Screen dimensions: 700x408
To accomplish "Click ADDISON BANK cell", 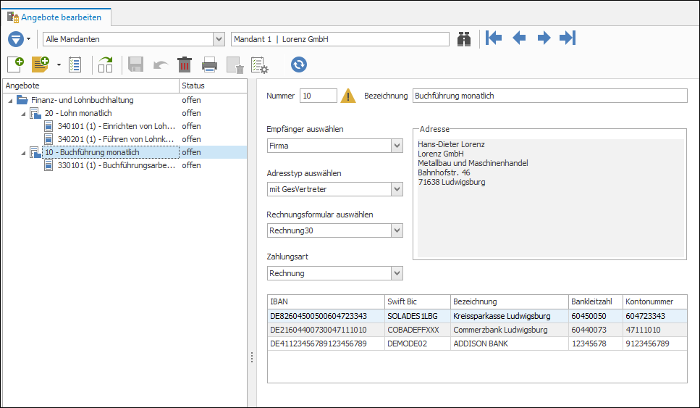I will [509, 344].
